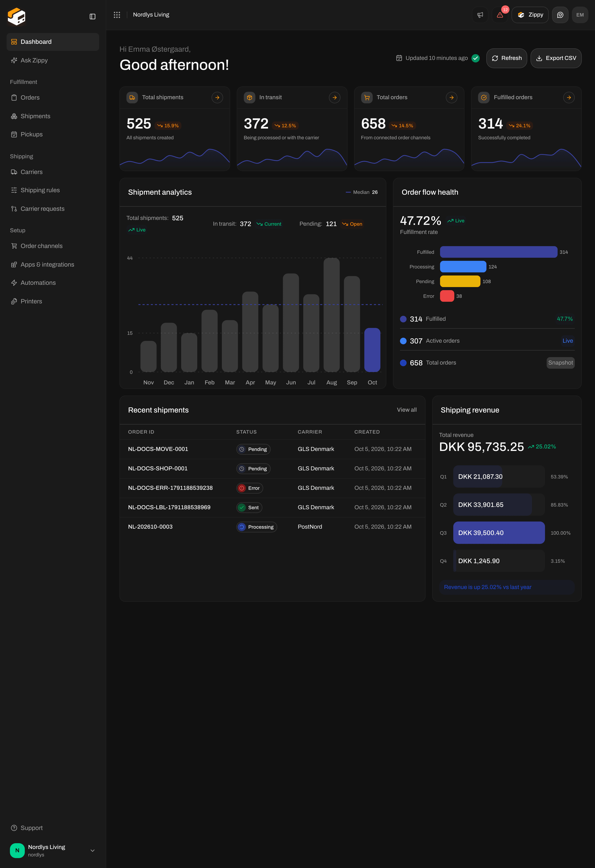The image size is (595, 868).
Task: Open Shipping rules page
Action: pyautogui.click(x=53, y=190)
